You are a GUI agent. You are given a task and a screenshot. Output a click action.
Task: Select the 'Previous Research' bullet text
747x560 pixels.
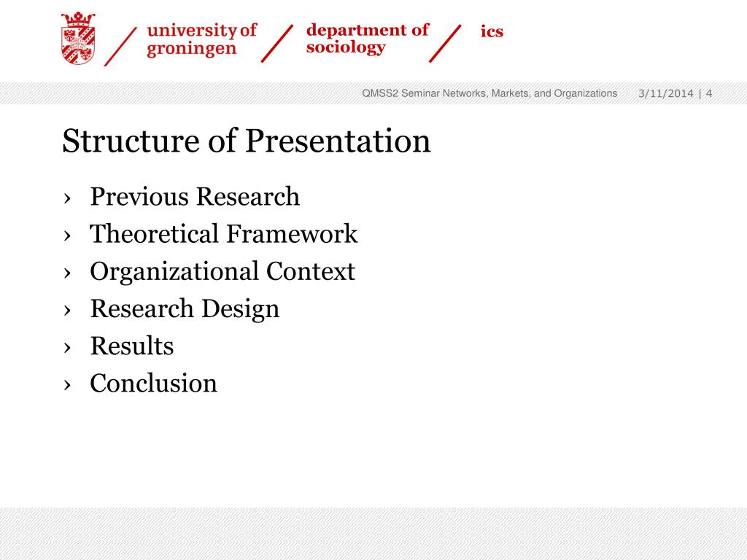pos(195,197)
